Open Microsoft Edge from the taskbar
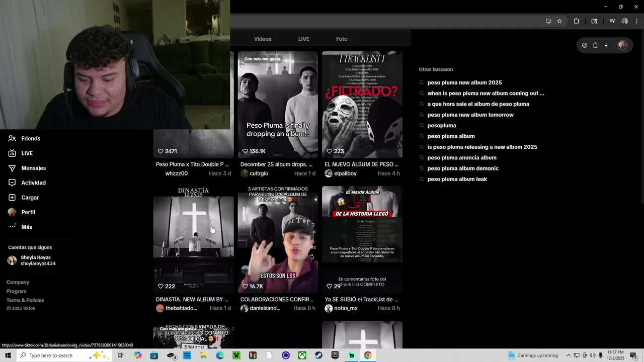Screen dimensions: 644x362 point(220,355)
